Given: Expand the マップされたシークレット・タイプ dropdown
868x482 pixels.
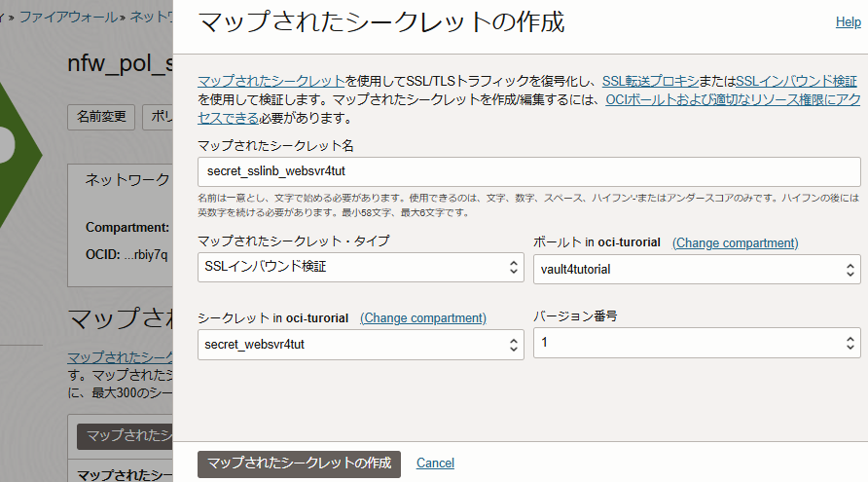Looking at the screenshot, I should point(361,268).
